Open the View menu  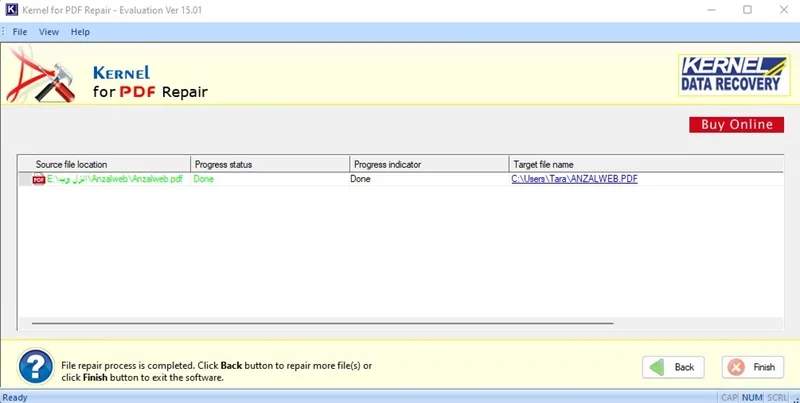click(x=49, y=32)
